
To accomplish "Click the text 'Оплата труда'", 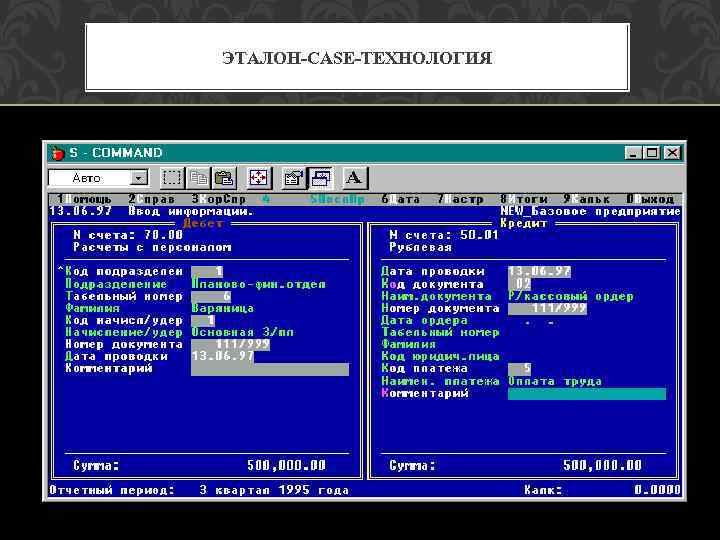I will click(555, 381).
